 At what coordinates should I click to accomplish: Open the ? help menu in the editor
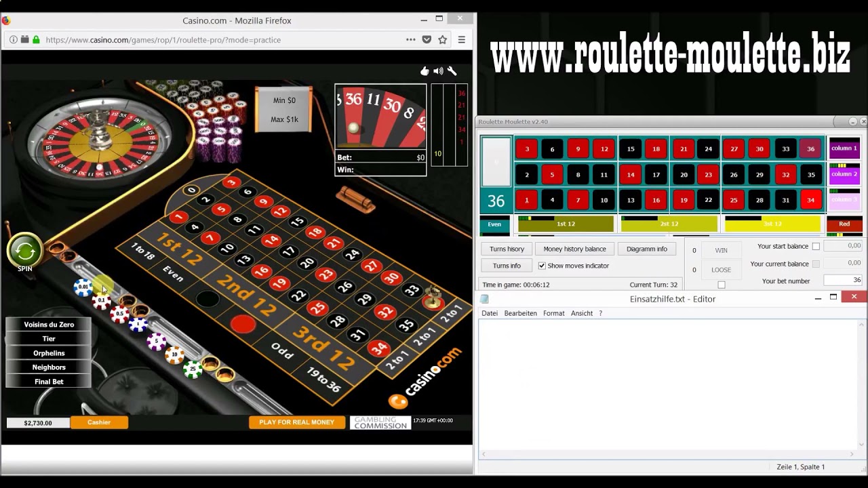point(600,313)
